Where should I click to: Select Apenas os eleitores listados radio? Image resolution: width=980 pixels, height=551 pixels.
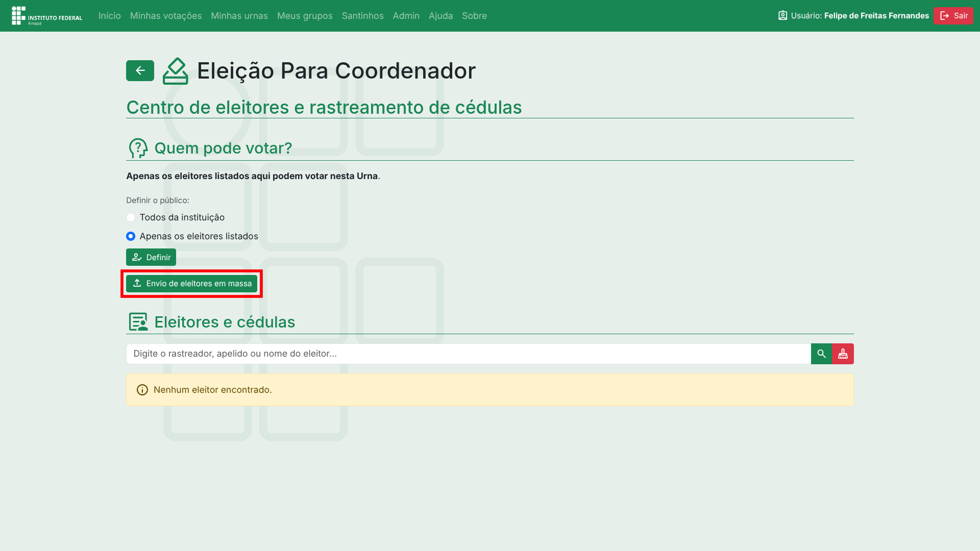tap(131, 236)
